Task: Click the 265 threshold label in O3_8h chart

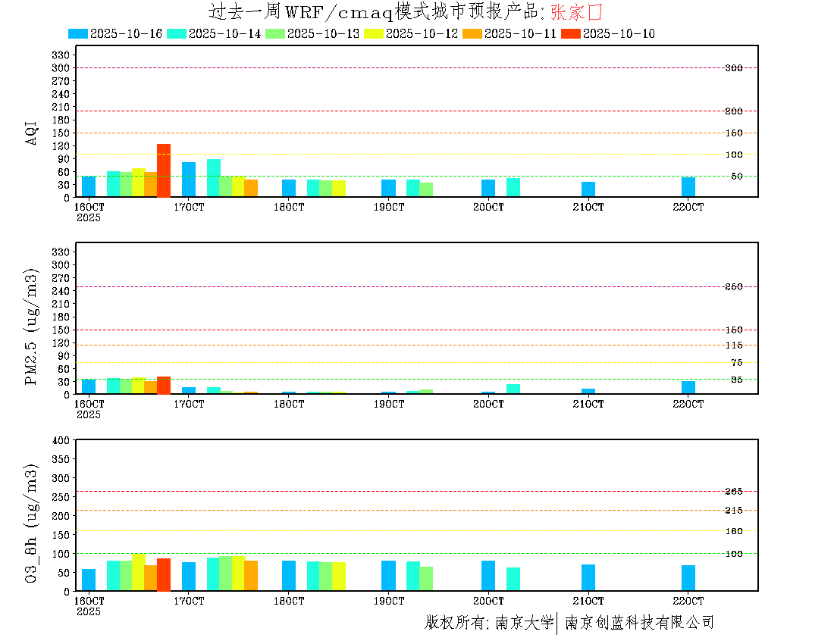Action: [733, 492]
